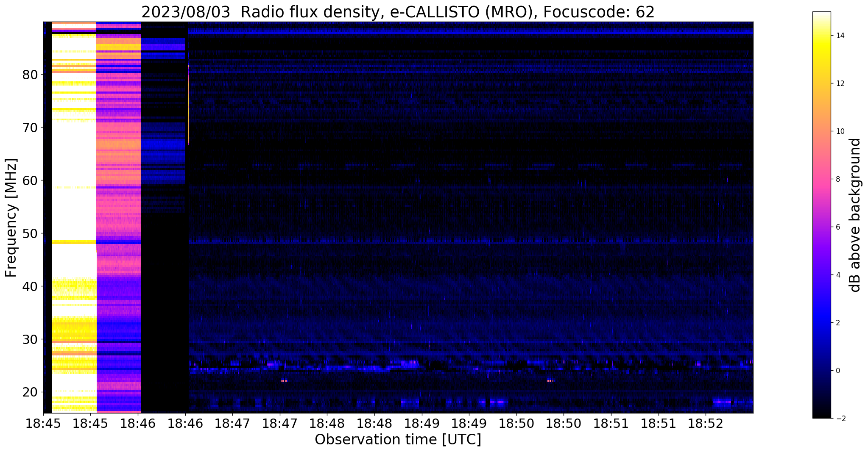Viewport: 868px width, 452px height.
Task: Click the colorbar tick value 14
Action: (840, 36)
